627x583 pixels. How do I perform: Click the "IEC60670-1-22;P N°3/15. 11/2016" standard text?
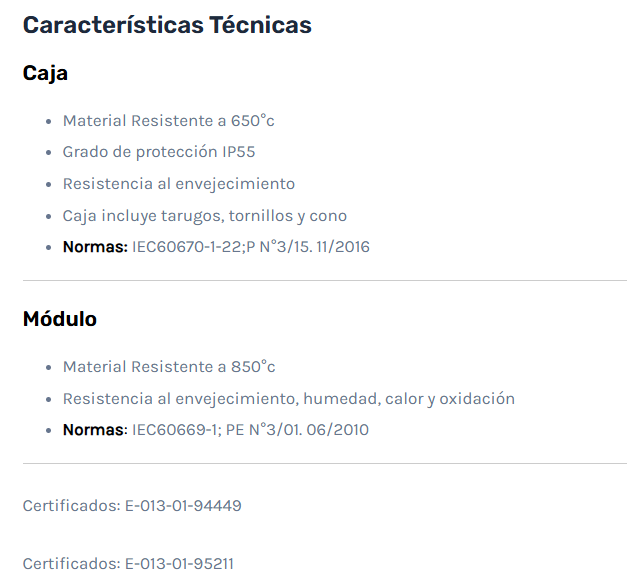(250, 247)
